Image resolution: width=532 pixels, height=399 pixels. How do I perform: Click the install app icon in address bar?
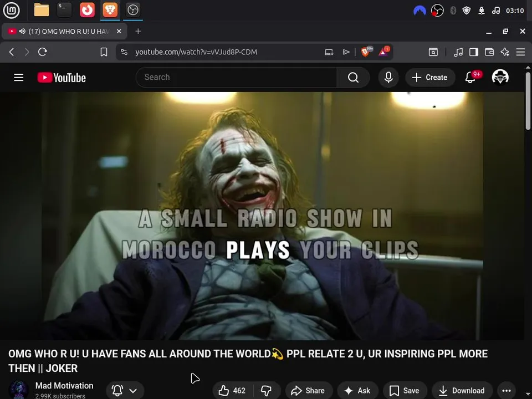click(329, 52)
